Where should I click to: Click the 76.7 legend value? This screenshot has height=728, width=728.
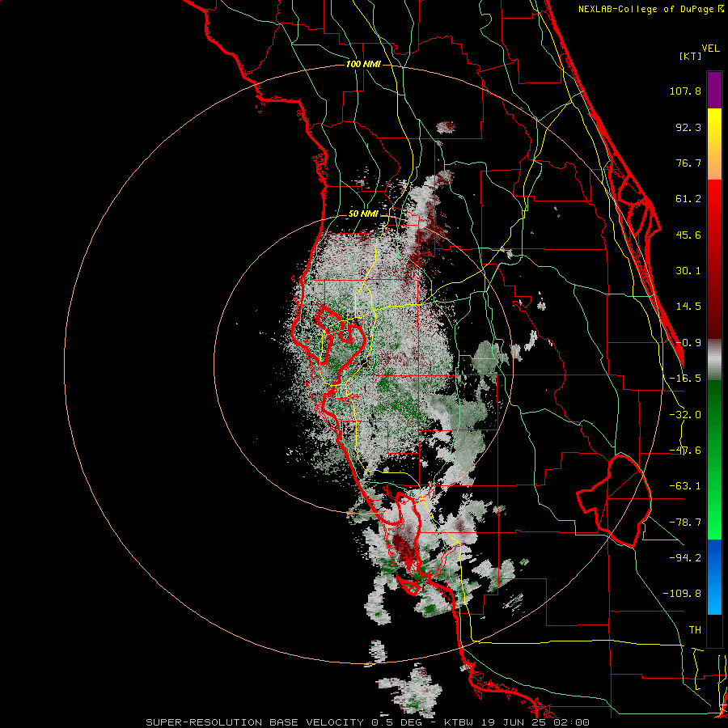[x=688, y=163]
